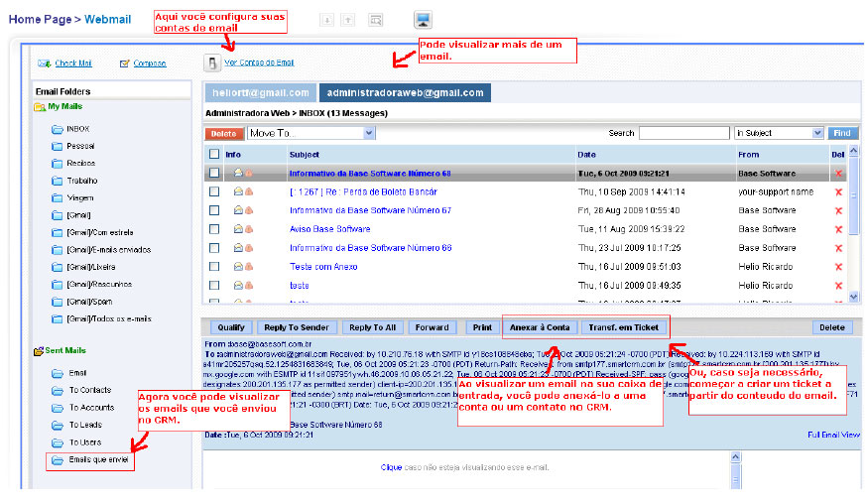This screenshot has width=867, height=504.
Task: Click the Reply To All button
Action: point(372,327)
